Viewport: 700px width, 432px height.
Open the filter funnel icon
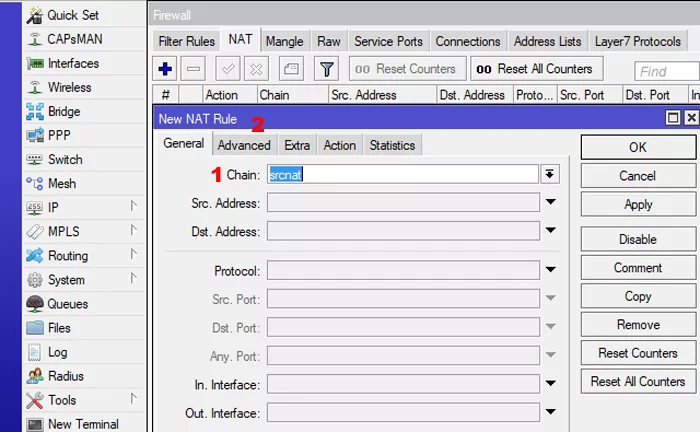(x=326, y=69)
